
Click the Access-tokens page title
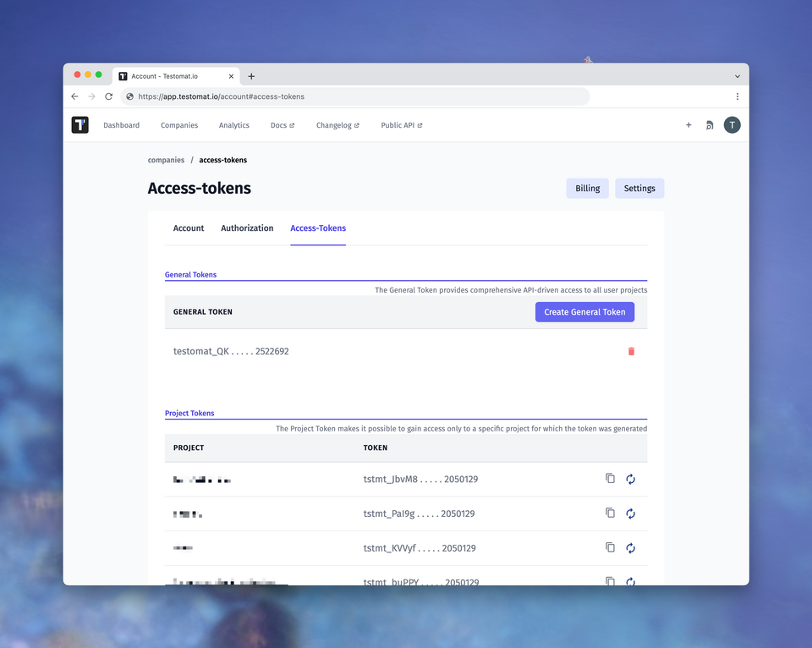point(200,188)
